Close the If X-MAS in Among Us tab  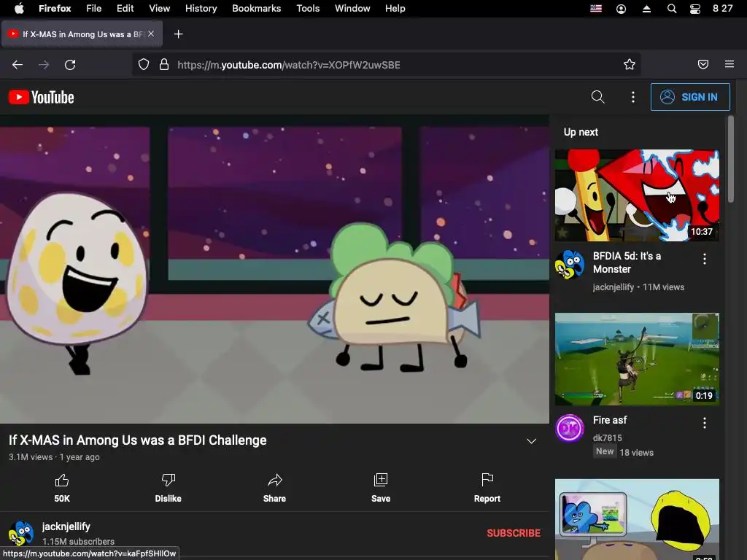(151, 34)
